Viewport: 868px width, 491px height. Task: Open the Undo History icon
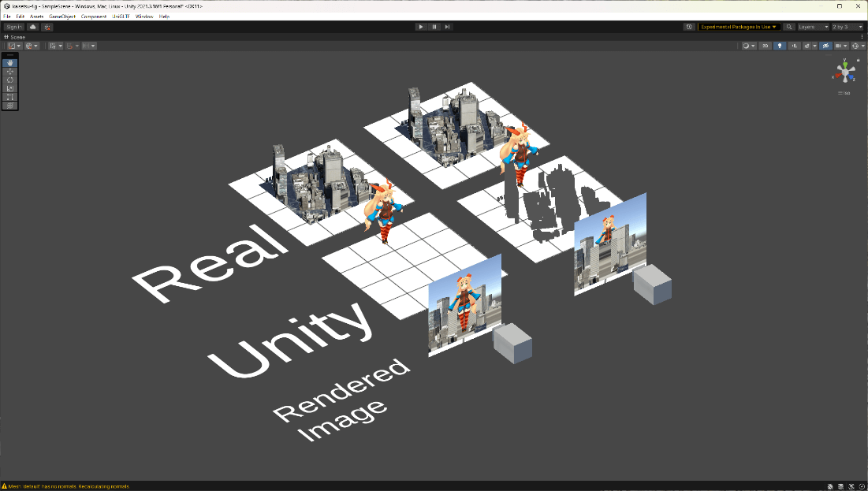pos(689,27)
